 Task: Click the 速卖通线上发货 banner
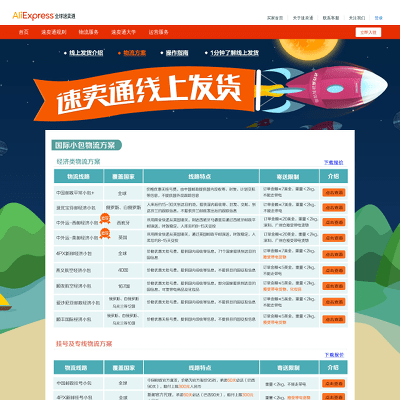click(145, 93)
